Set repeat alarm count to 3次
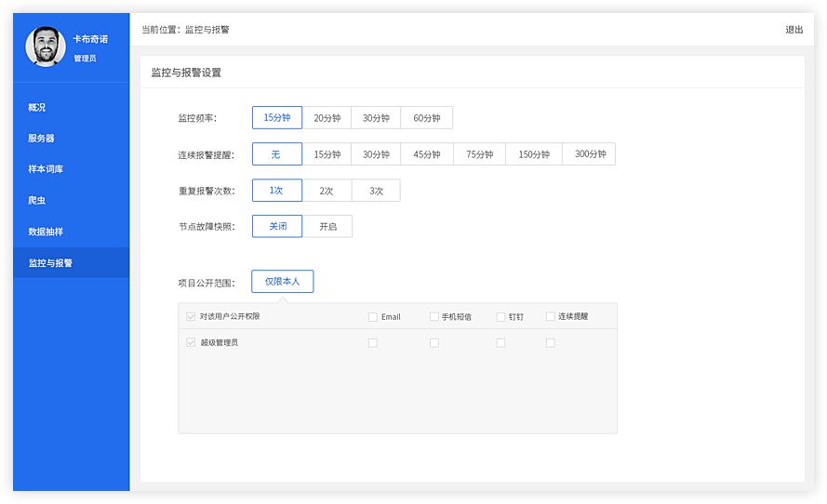The width and height of the screenshot is (827, 504). (376, 191)
